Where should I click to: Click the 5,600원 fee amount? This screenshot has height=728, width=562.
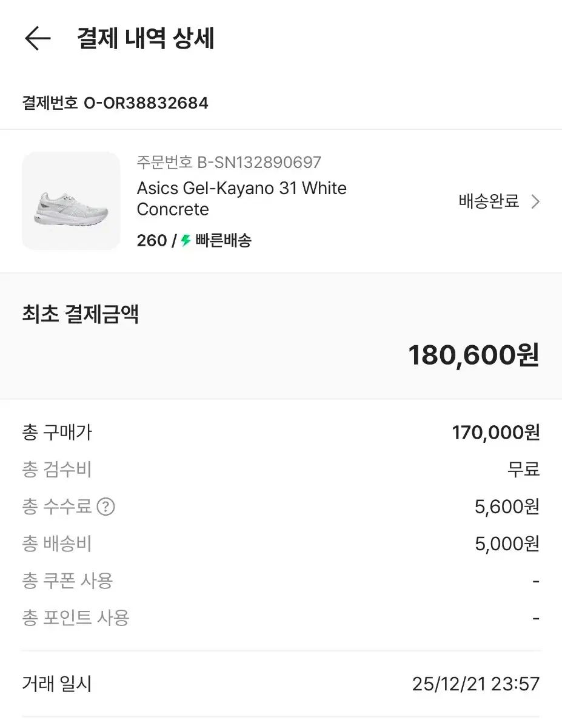coord(507,507)
